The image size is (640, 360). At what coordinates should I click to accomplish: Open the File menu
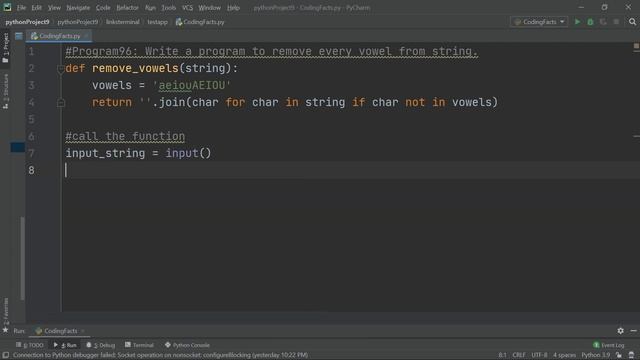coord(21,8)
